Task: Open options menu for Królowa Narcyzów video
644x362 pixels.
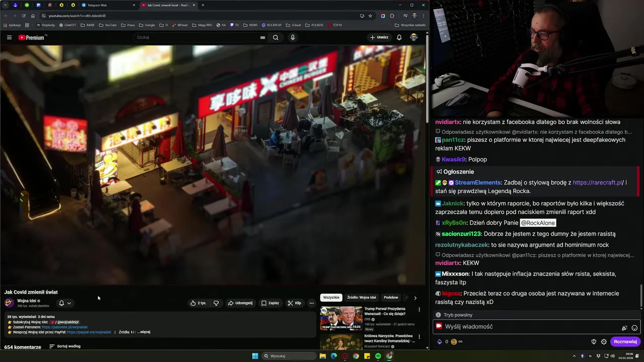Action: [x=419, y=337]
